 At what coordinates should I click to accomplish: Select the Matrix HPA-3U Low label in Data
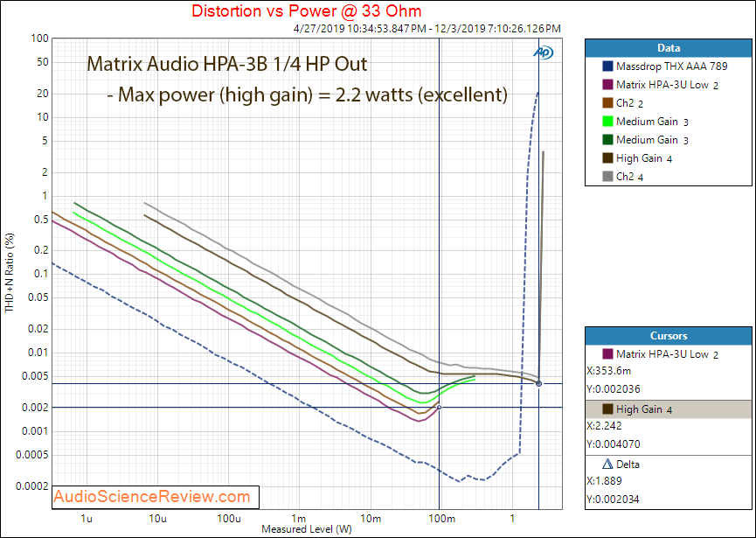(667, 85)
